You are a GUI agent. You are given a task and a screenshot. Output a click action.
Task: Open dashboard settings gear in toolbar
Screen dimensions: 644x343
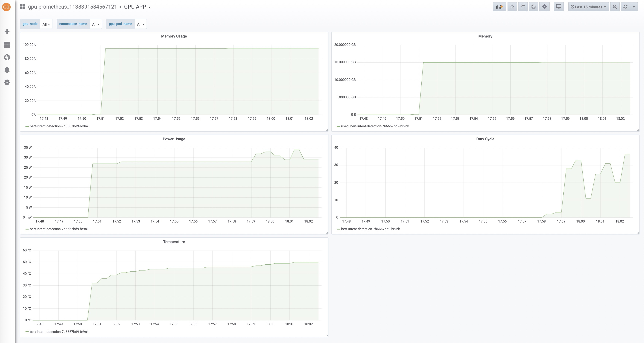(544, 7)
